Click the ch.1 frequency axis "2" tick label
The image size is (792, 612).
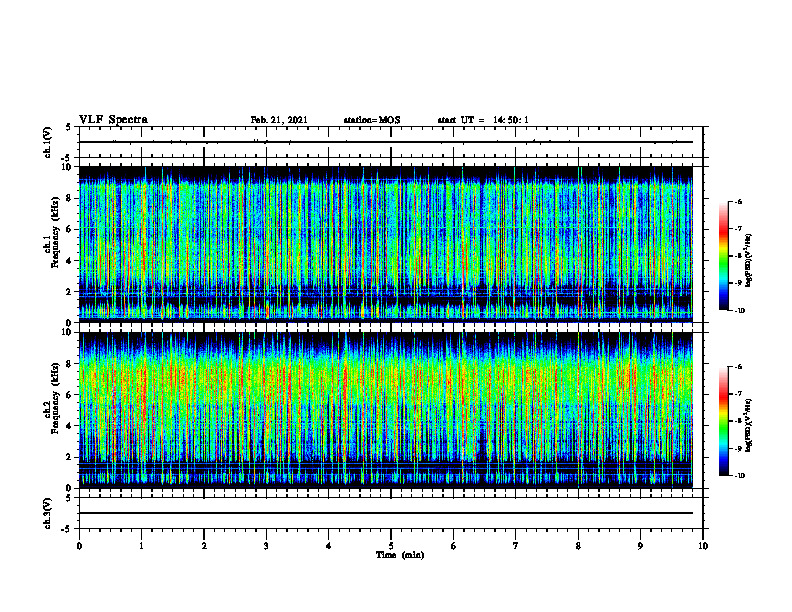[69, 292]
